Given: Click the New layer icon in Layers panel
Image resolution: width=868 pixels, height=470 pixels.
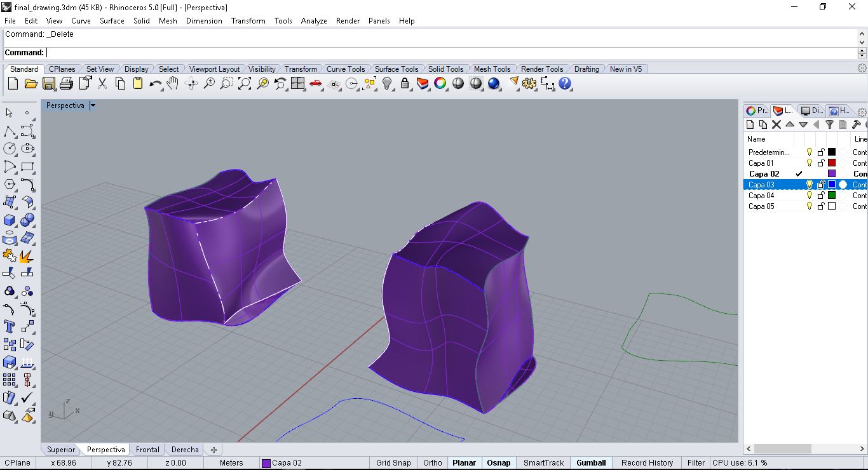Looking at the screenshot, I should [750, 125].
